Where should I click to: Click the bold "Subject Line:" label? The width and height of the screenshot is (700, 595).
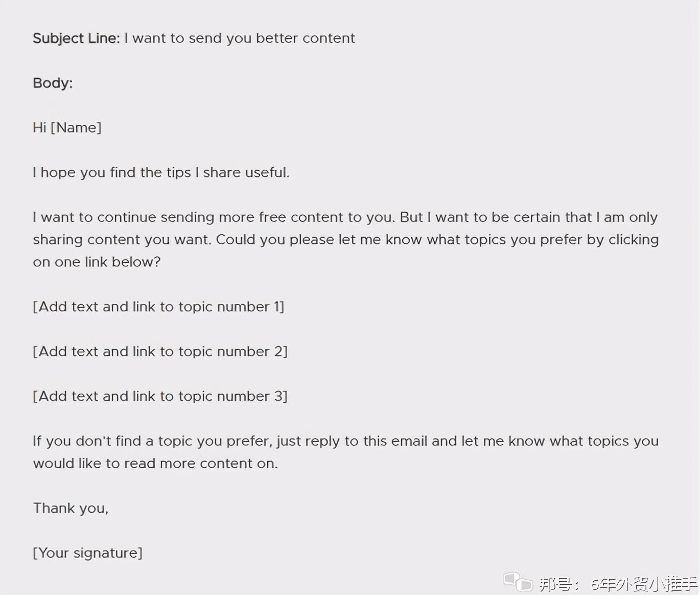tap(76, 38)
